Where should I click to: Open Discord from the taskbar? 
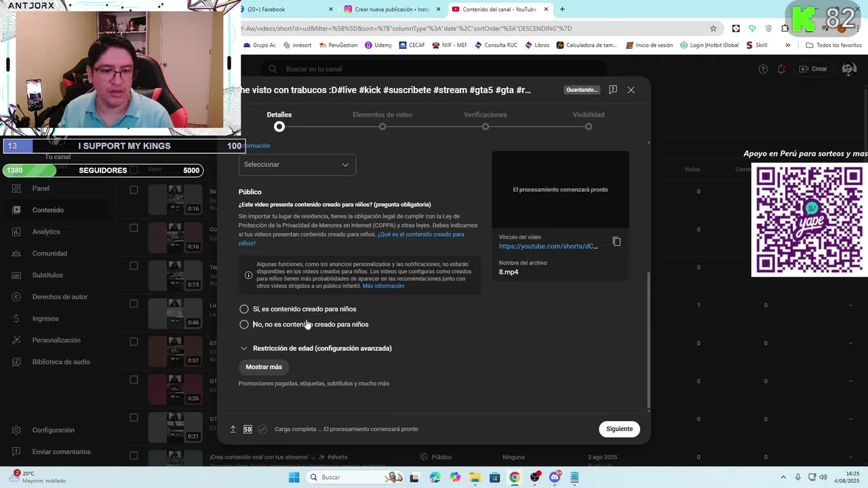pyautogui.click(x=555, y=477)
